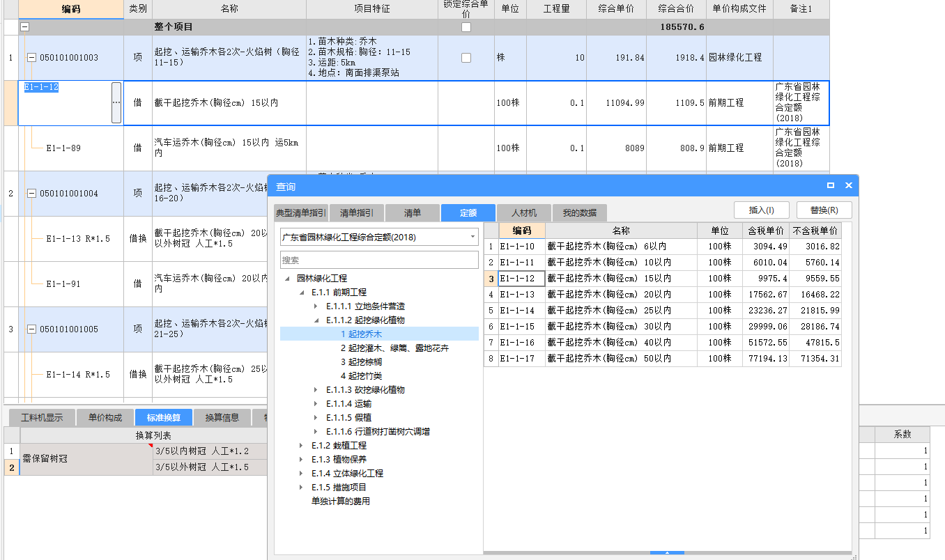This screenshot has width=945, height=560.
Task: Open the 我的数据 tab
Action: click(x=580, y=213)
